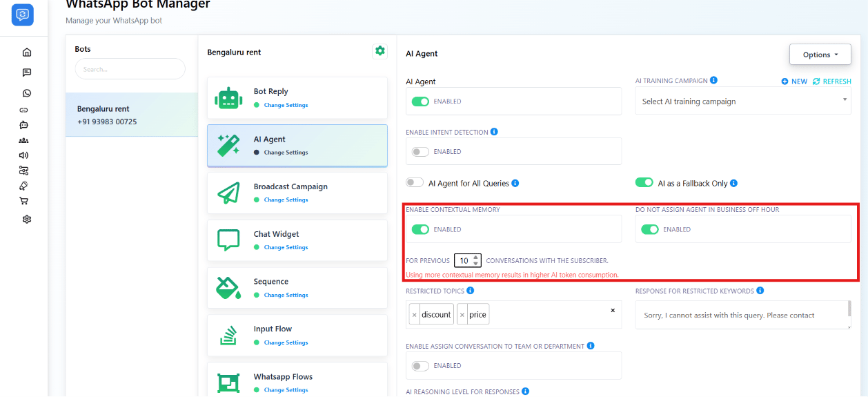
Task: Open the bot icon in the sidebar
Action: [x=24, y=125]
